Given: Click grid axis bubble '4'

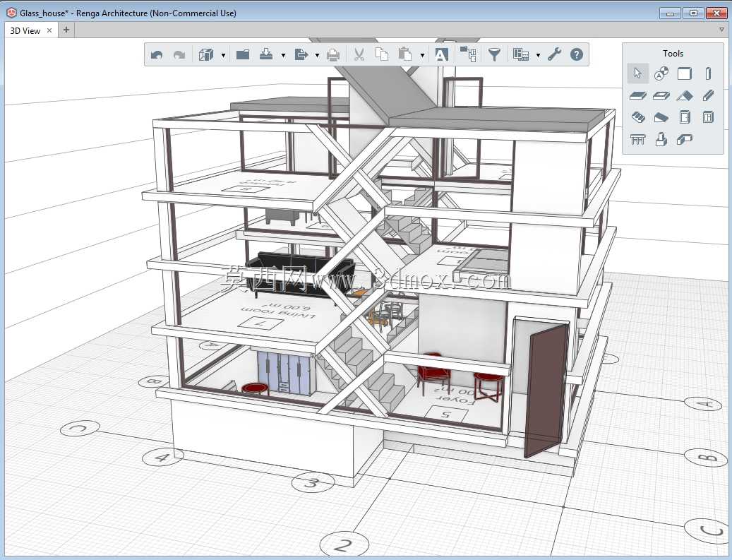Looking at the screenshot, I should [162, 456].
